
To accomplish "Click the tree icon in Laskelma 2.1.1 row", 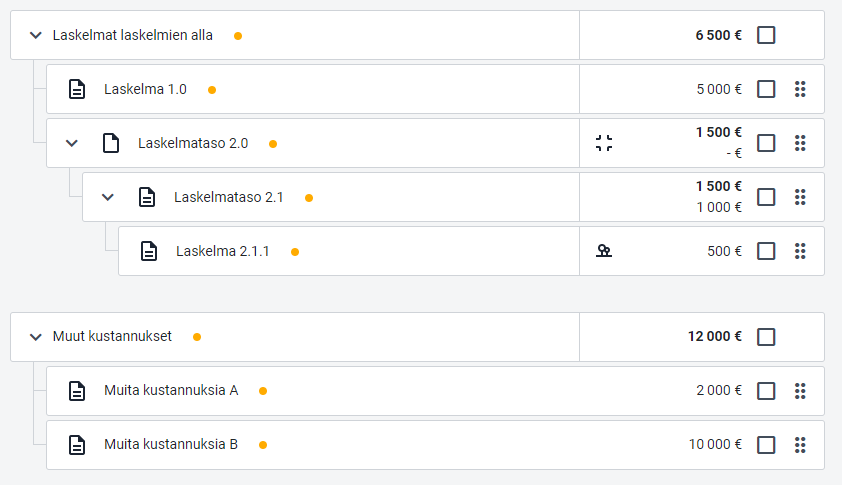I will tap(604, 251).
